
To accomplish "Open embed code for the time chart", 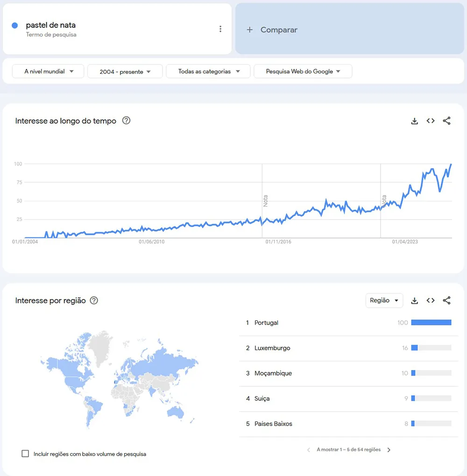I will (431, 121).
